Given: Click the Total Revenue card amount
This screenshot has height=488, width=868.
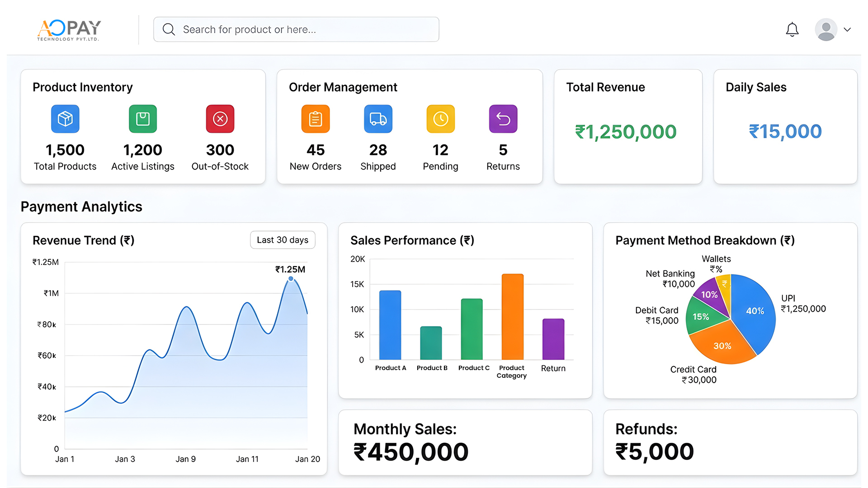Looking at the screenshot, I should 626,132.
